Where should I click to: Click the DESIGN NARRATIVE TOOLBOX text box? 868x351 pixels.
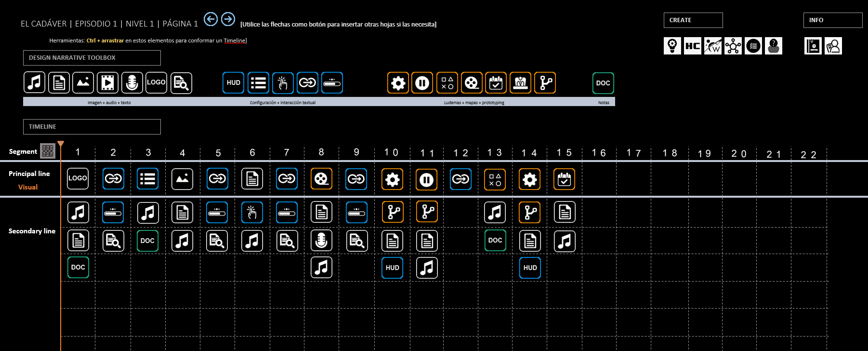[x=92, y=58]
